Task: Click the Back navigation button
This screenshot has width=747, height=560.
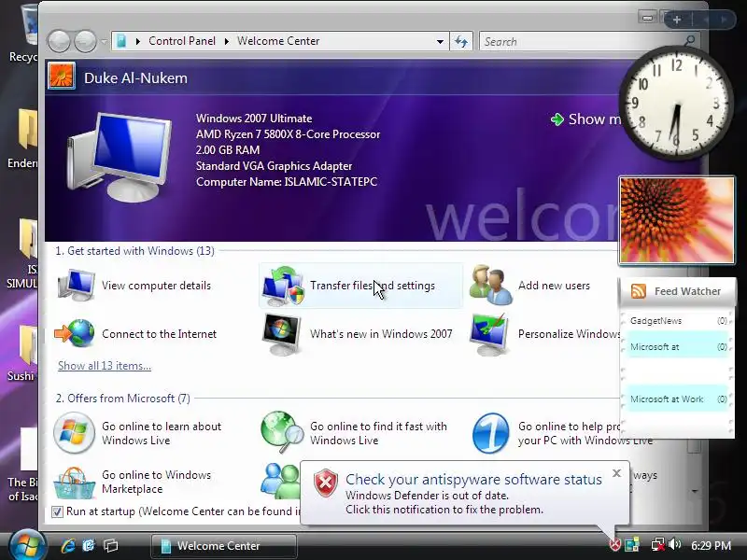Action: click(x=59, y=41)
